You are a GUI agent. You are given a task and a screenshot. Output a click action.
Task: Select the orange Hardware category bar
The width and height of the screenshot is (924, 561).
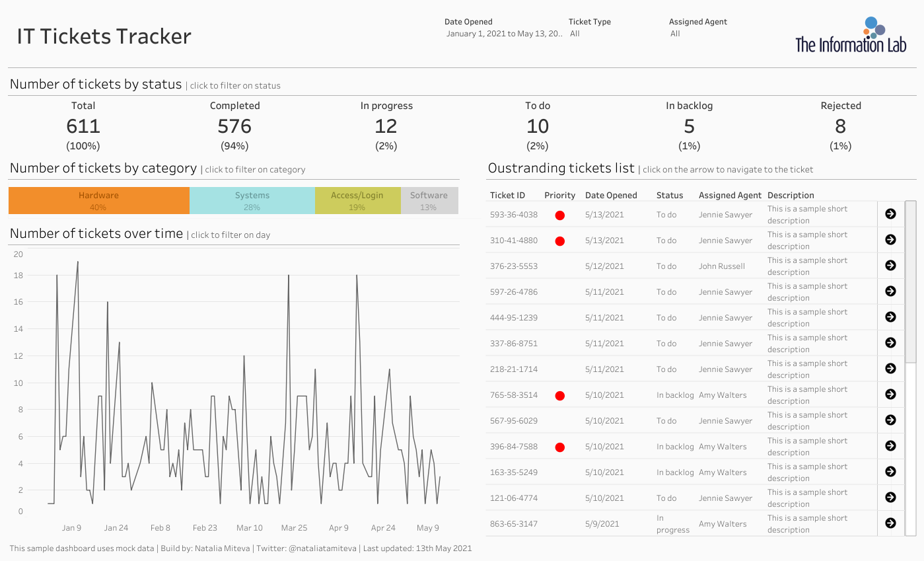[99, 201]
